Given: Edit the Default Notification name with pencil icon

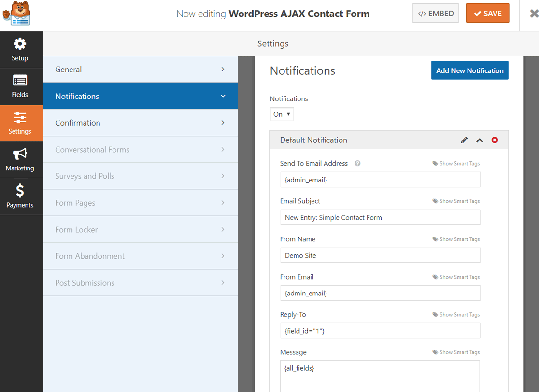Looking at the screenshot, I should coord(464,140).
